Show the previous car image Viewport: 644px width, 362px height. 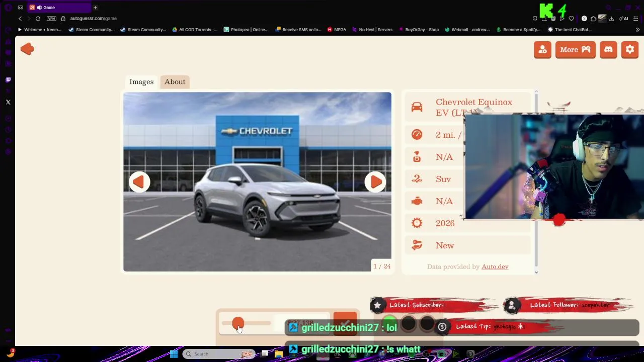(x=139, y=182)
